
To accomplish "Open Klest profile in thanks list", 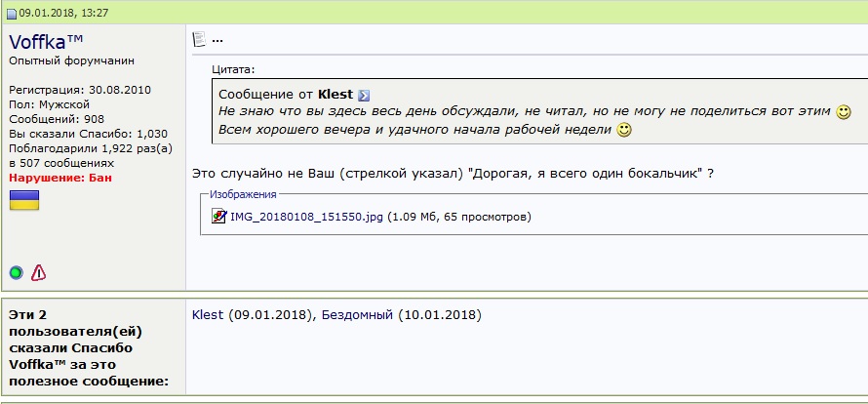I will pos(208,315).
